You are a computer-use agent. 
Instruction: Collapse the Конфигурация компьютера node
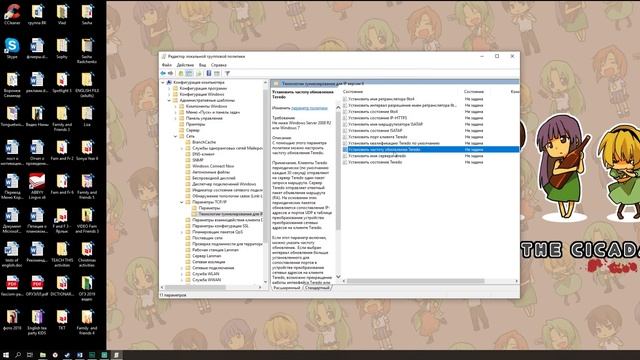tap(163, 82)
